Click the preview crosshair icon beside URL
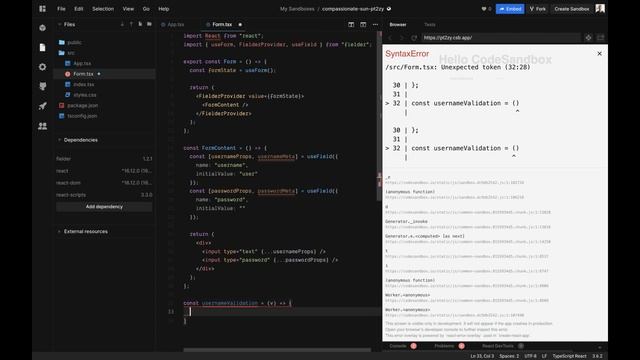 point(588,38)
